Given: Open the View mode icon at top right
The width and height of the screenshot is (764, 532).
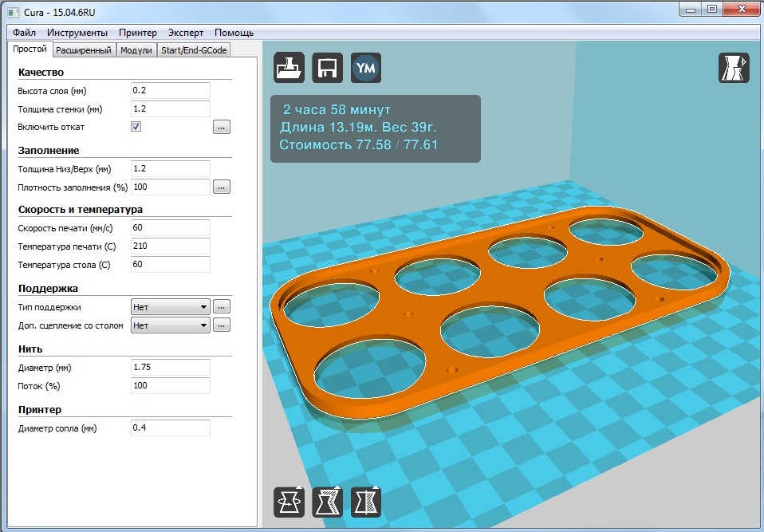Looking at the screenshot, I should tap(734, 67).
